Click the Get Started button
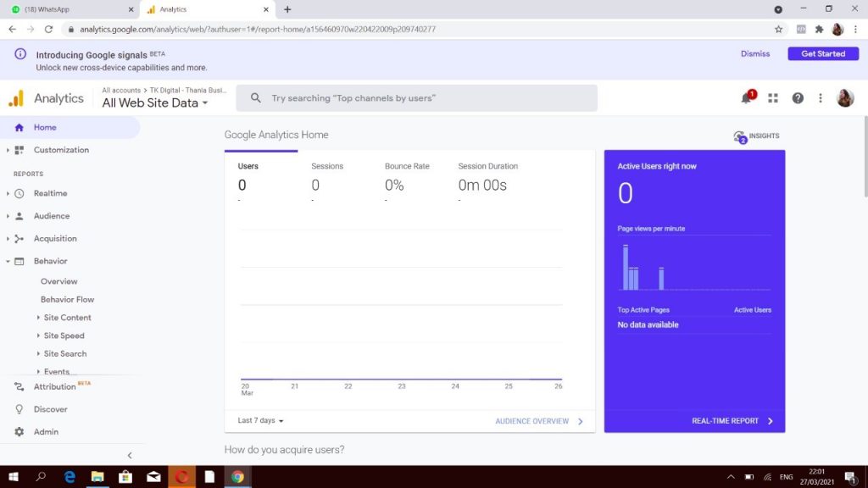Image resolution: width=868 pixels, height=488 pixels. [823, 53]
